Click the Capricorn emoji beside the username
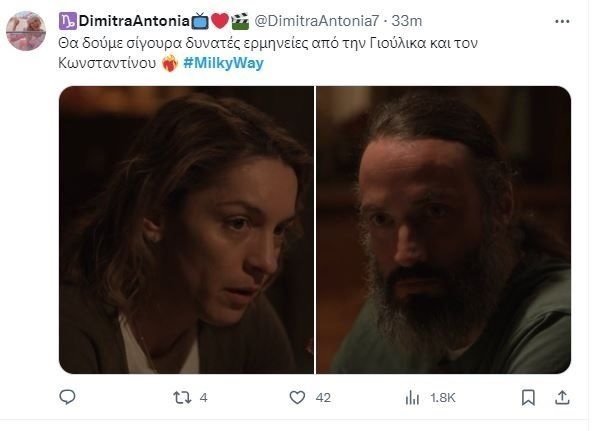The image size is (600, 431). 67,20
